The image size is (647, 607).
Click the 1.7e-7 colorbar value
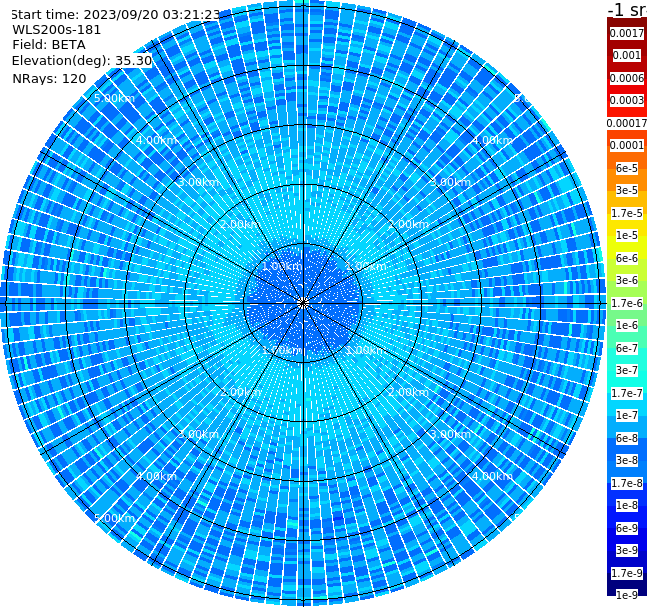627,393
